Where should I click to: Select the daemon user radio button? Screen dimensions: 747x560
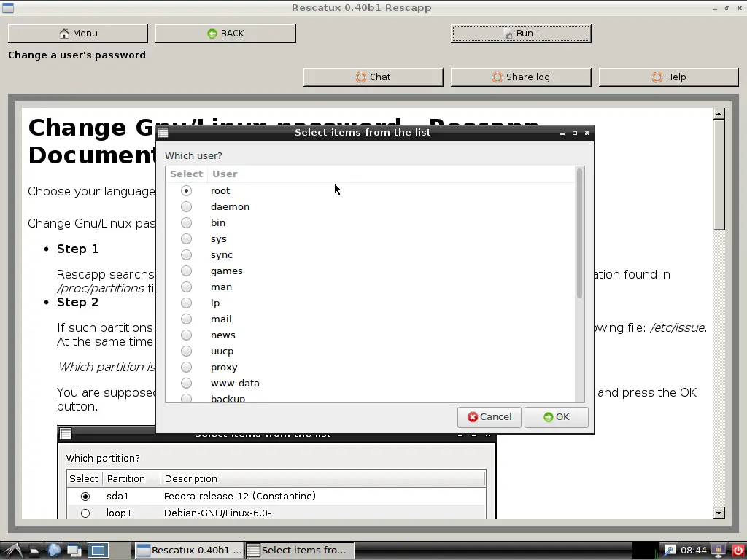(x=186, y=206)
